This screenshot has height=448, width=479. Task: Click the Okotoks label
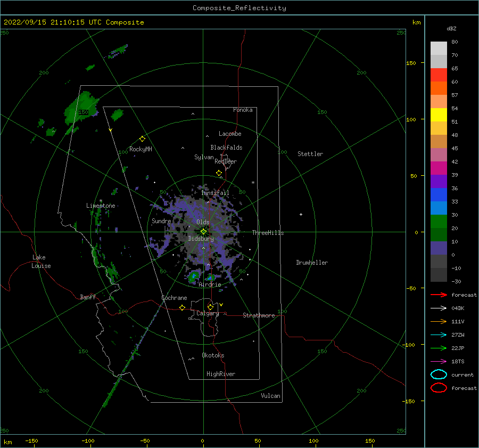coord(213,355)
